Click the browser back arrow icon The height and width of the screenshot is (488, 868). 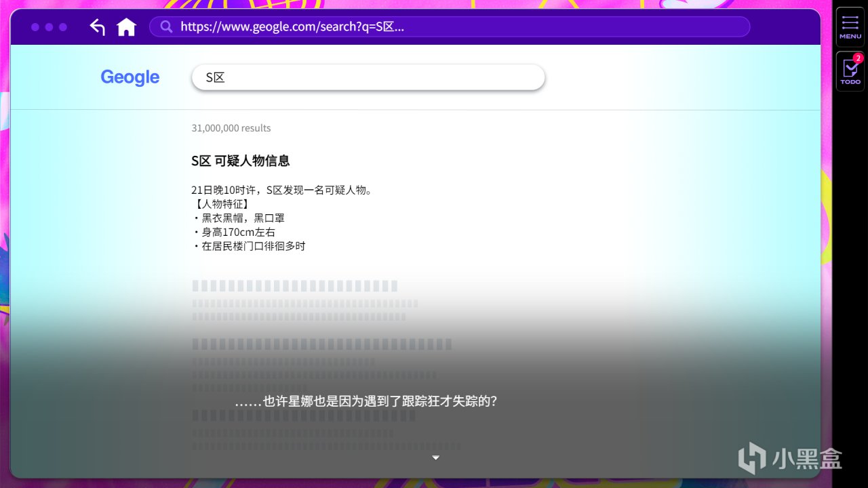tap(98, 27)
